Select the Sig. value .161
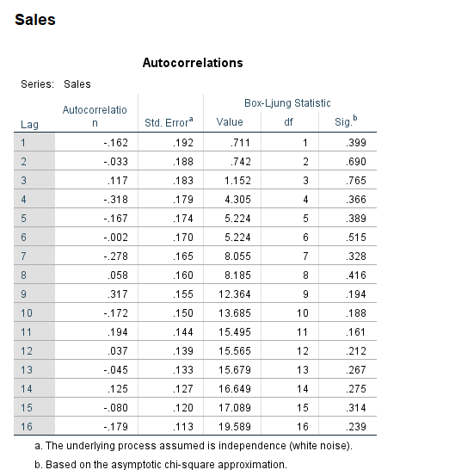 pos(356,332)
